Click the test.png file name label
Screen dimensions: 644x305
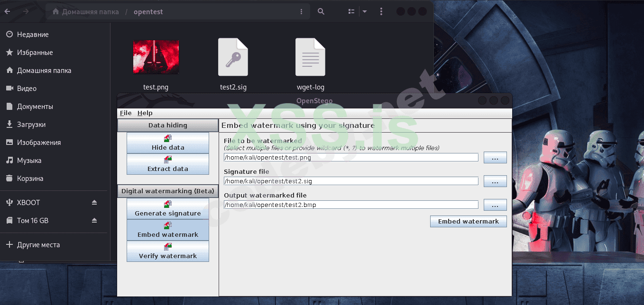point(156,87)
